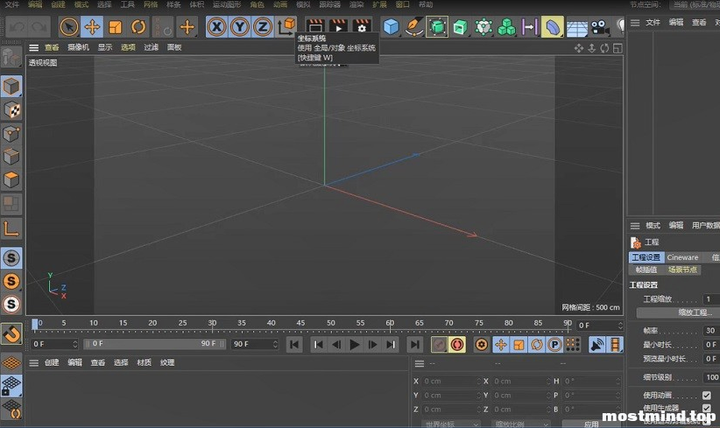
Task: Open viewport hamburger menu beside 查看
Action: click(34, 47)
